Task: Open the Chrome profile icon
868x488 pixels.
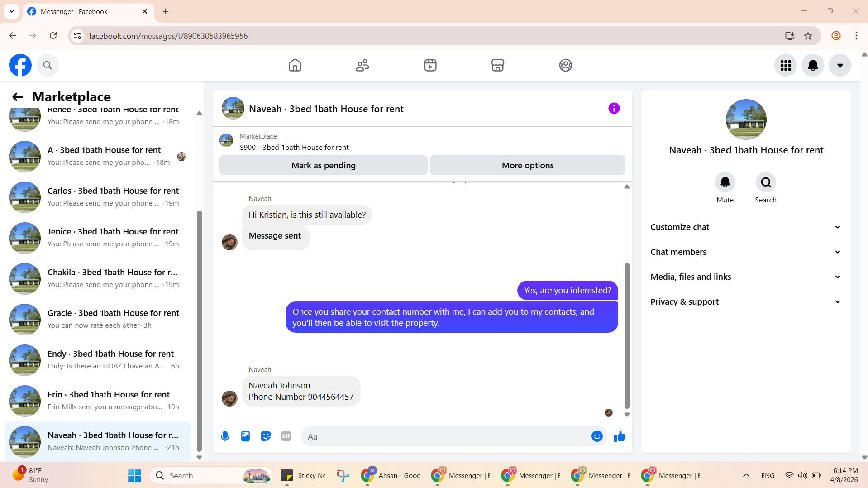Action: click(x=836, y=36)
